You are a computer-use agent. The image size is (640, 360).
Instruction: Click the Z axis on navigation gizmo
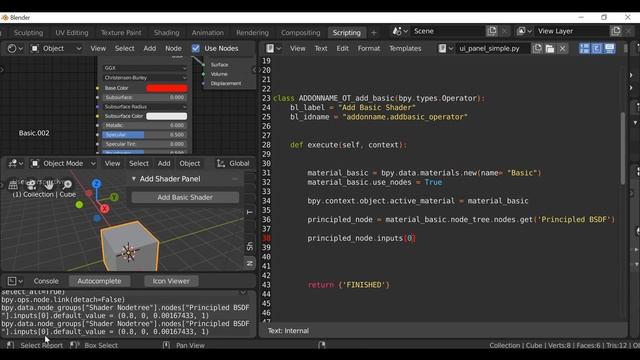point(96,184)
